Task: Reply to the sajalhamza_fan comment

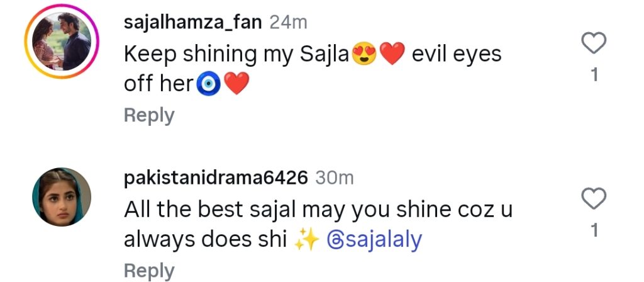Action: coord(148,115)
